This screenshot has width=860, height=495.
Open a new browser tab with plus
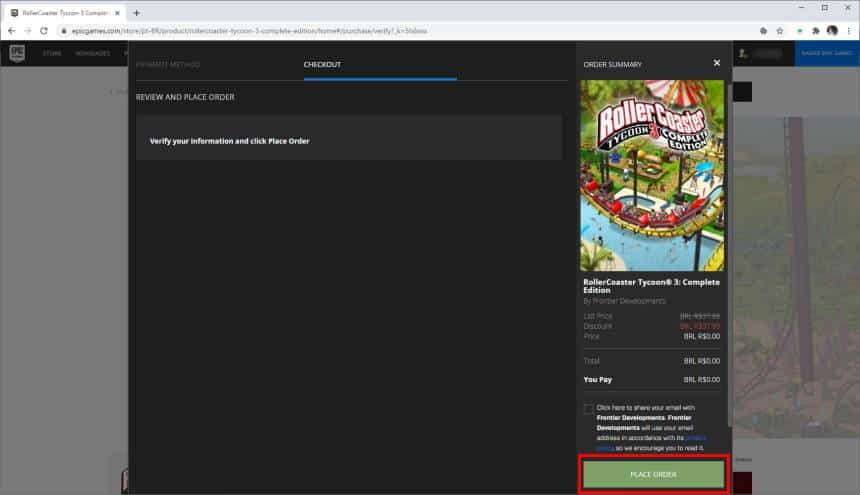[x=137, y=13]
